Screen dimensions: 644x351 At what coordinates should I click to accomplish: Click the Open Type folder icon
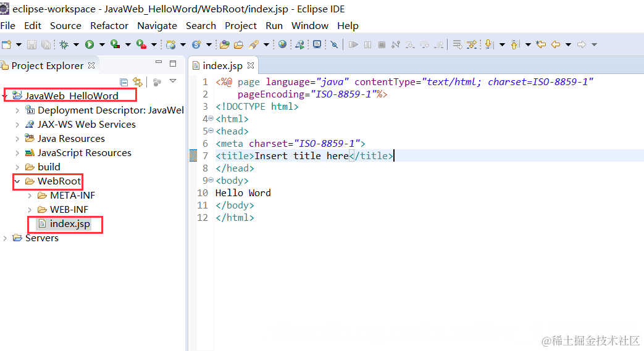click(x=224, y=44)
